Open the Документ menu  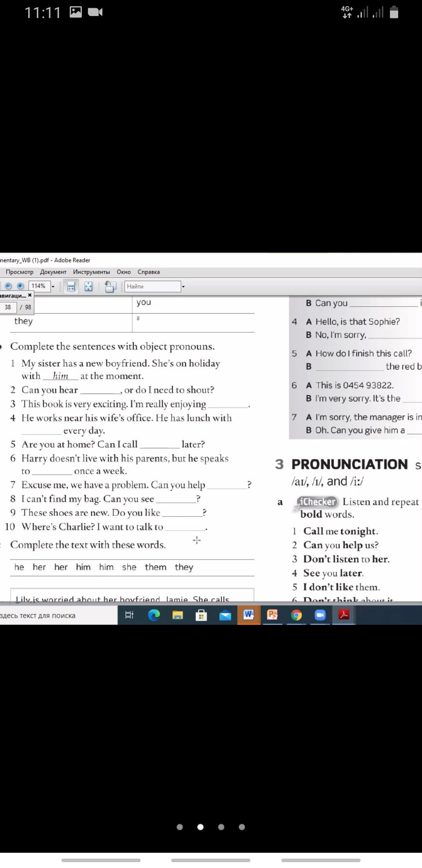tap(53, 272)
